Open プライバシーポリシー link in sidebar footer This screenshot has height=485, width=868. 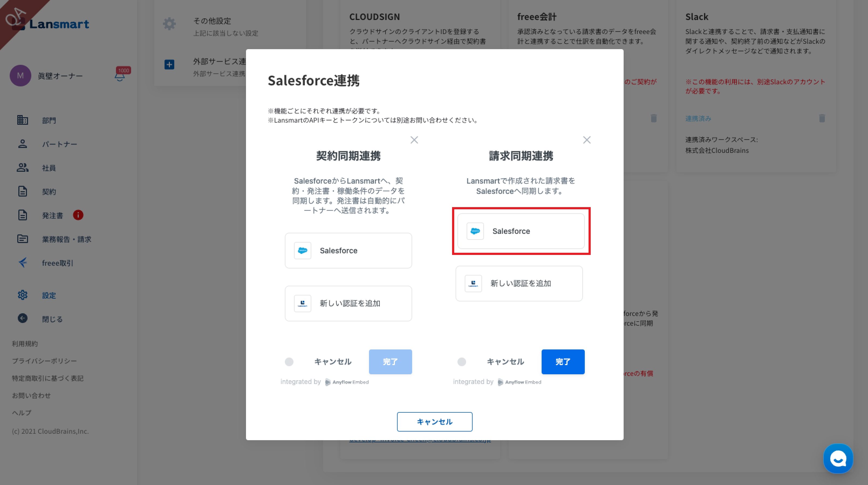pos(45,361)
